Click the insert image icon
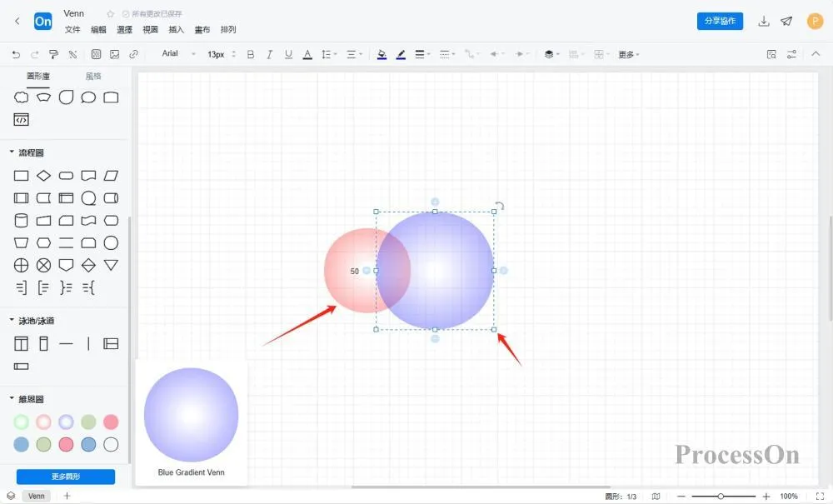This screenshot has height=504, width=833. [x=114, y=54]
